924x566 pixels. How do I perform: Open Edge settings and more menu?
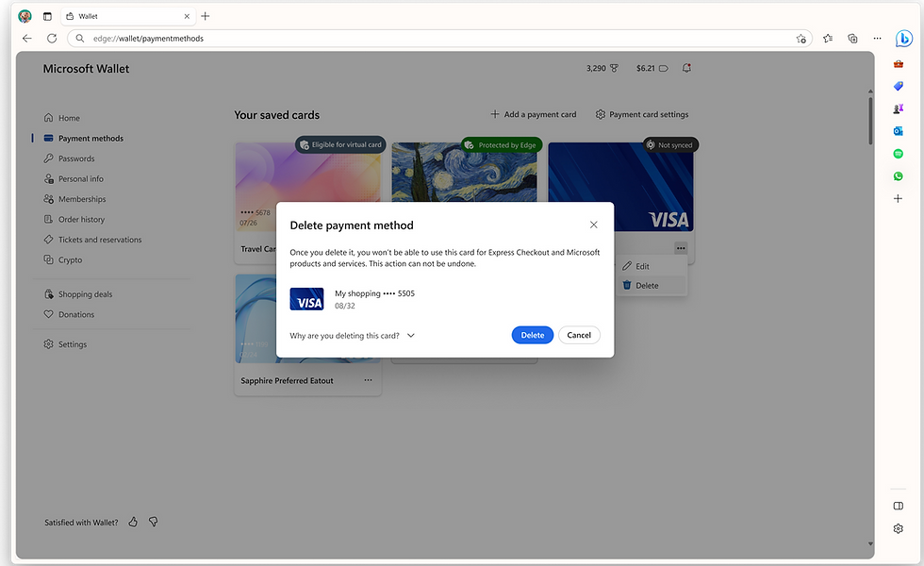click(878, 39)
